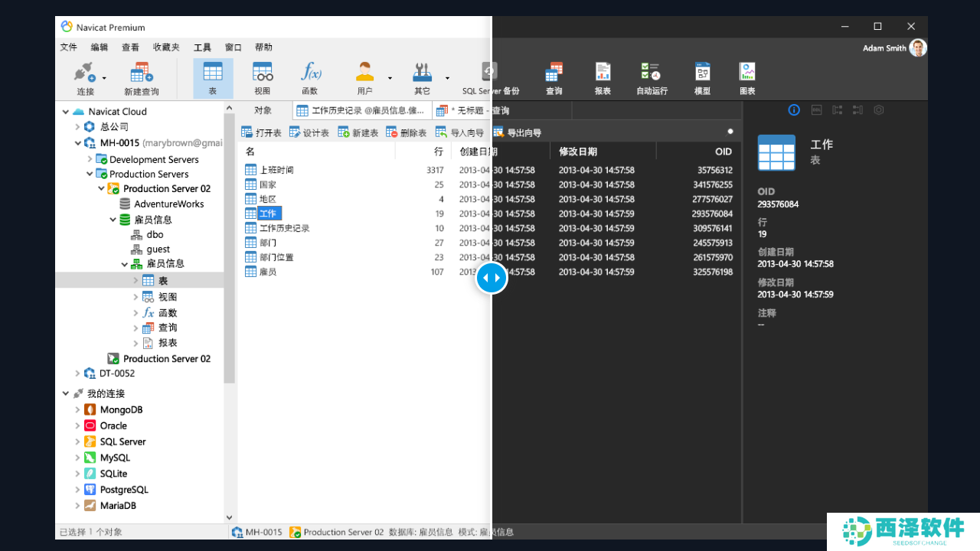Click the 设计表 (Design Table) button
Viewport: 980px width, 551px height.
(x=310, y=132)
